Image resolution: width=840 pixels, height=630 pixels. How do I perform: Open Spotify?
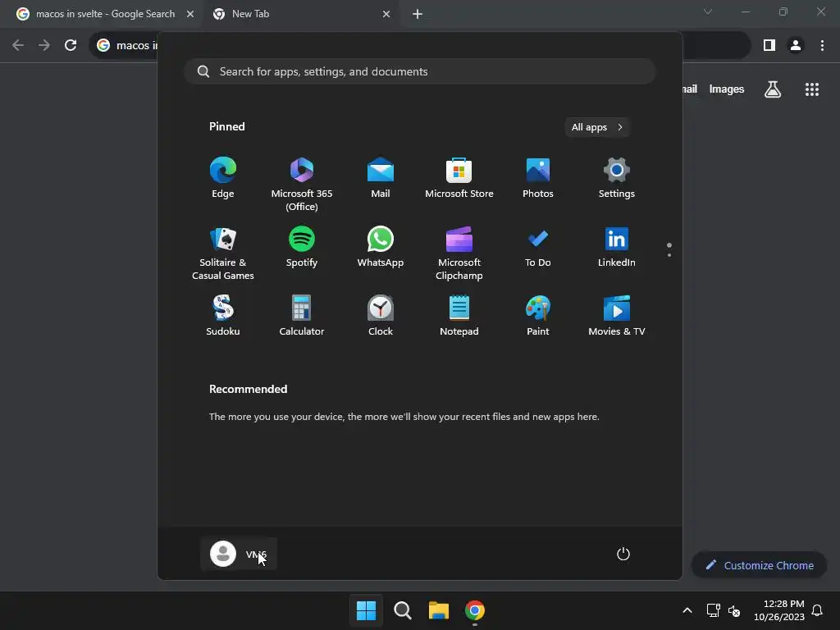302,247
